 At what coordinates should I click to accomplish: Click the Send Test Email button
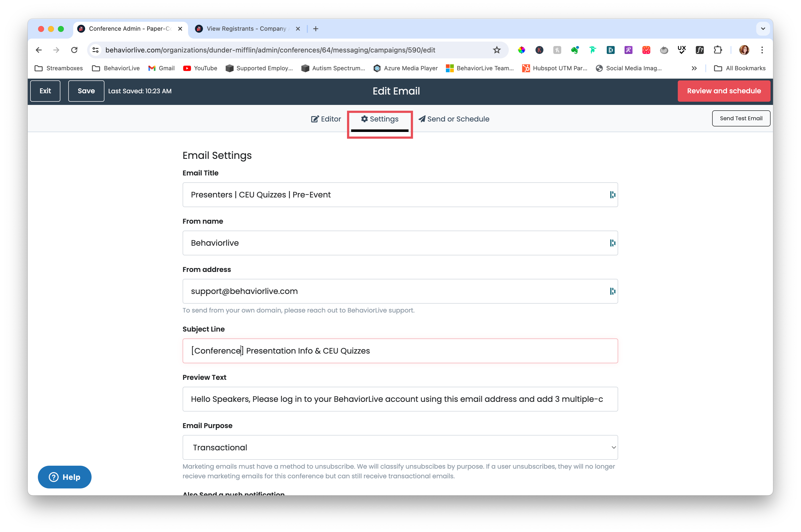click(741, 119)
